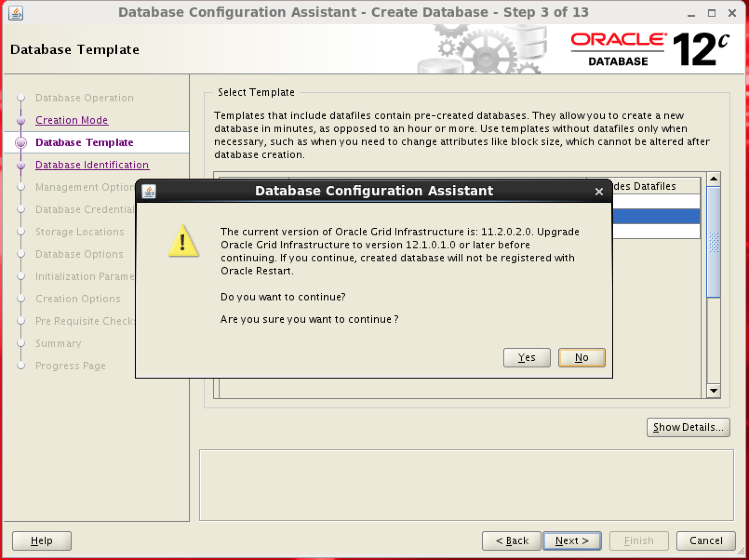Maximize the main window
749x560 pixels.
tap(712, 13)
